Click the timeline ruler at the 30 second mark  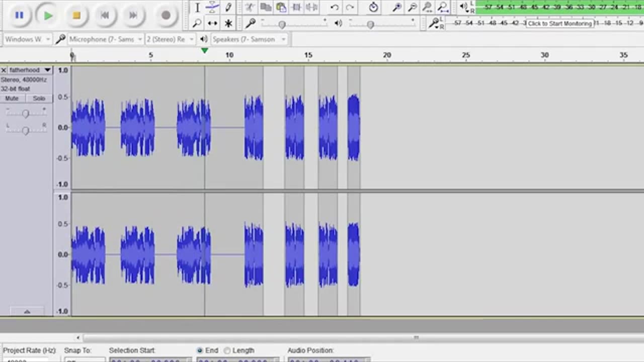pyautogui.click(x=544, y=55)
